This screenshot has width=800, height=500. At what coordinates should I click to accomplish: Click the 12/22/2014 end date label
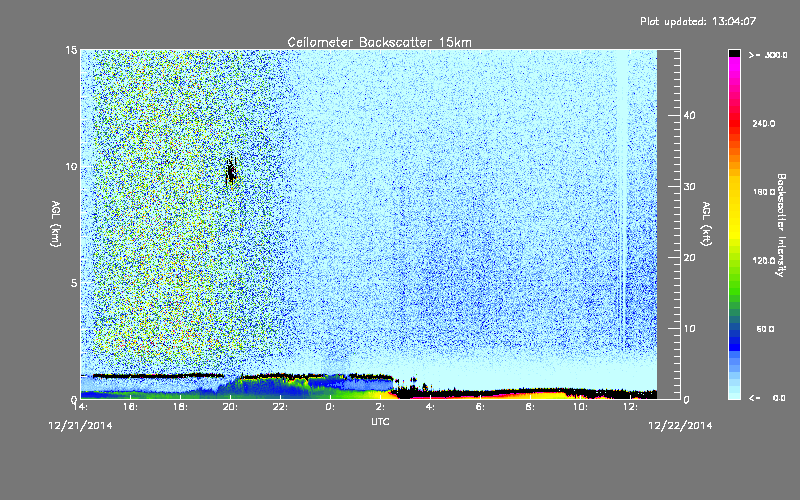(x=680, y=426)
